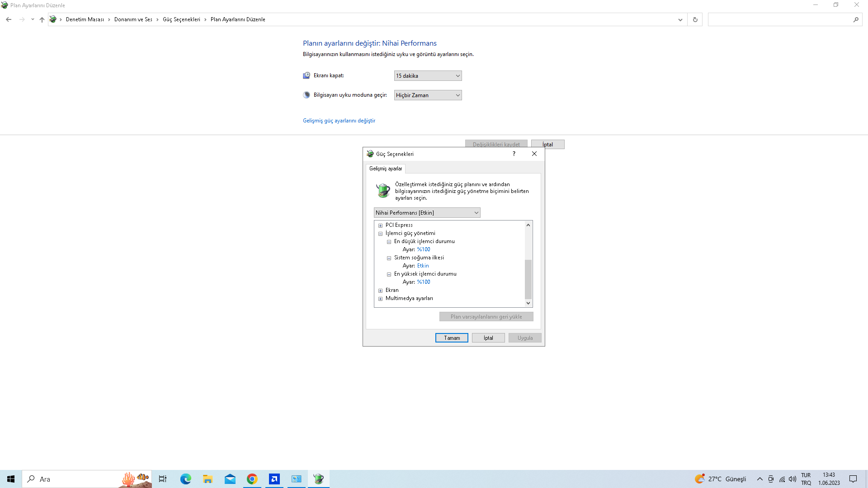Image resolution: width=868 pixels, height=488 pixels.
Task: Expand the PCI Express tree node
Action: click(380, 225)
